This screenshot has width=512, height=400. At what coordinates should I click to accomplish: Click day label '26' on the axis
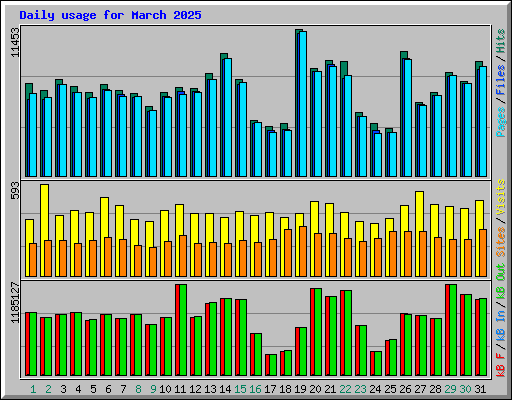pos(405,389)
